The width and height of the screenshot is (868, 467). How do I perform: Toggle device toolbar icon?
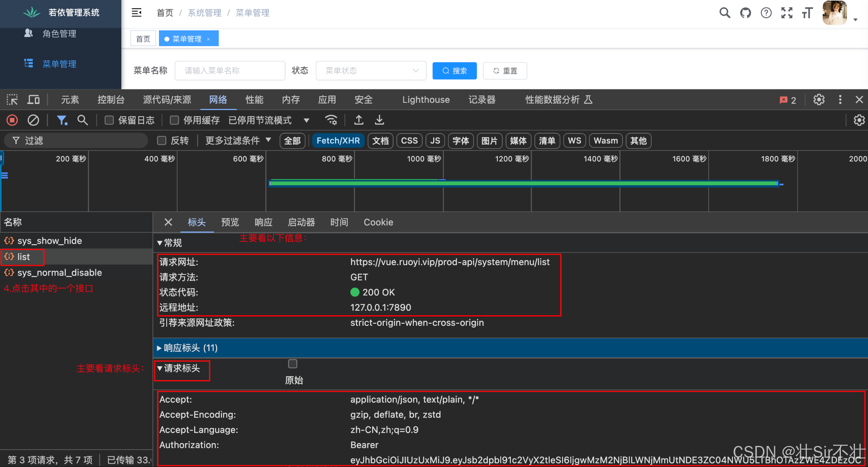(x=33, y=100)
